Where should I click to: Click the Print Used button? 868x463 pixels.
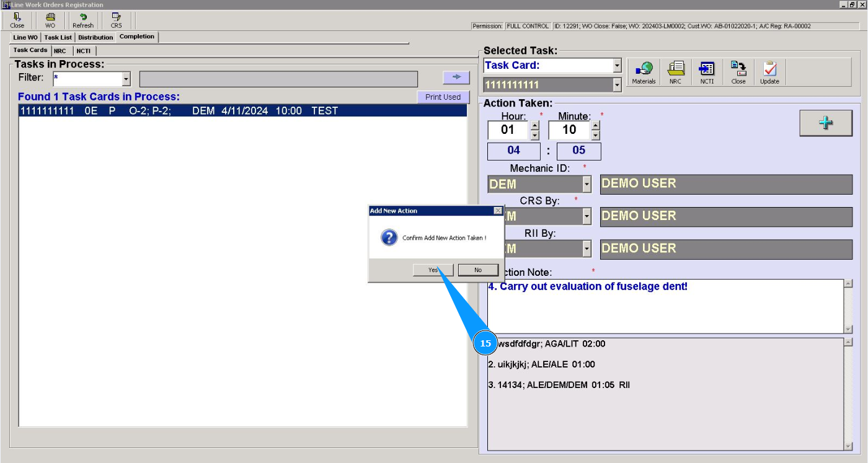click(443, 97)
